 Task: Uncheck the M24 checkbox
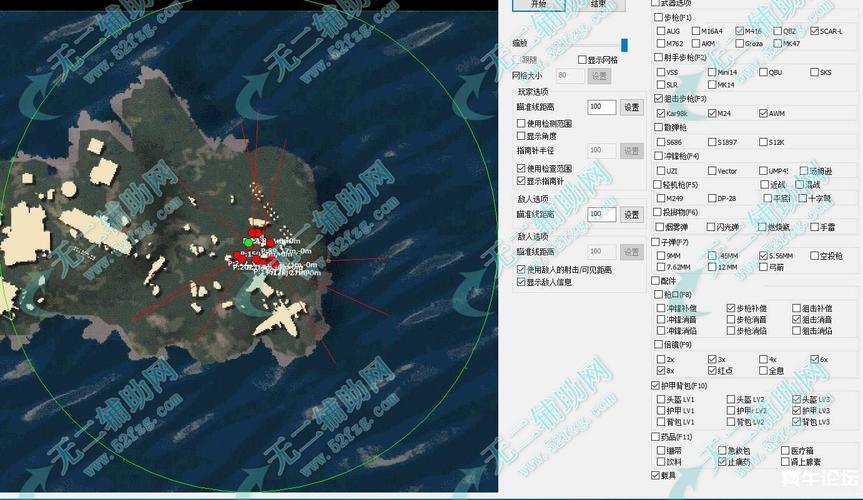(x=712, y=113)
